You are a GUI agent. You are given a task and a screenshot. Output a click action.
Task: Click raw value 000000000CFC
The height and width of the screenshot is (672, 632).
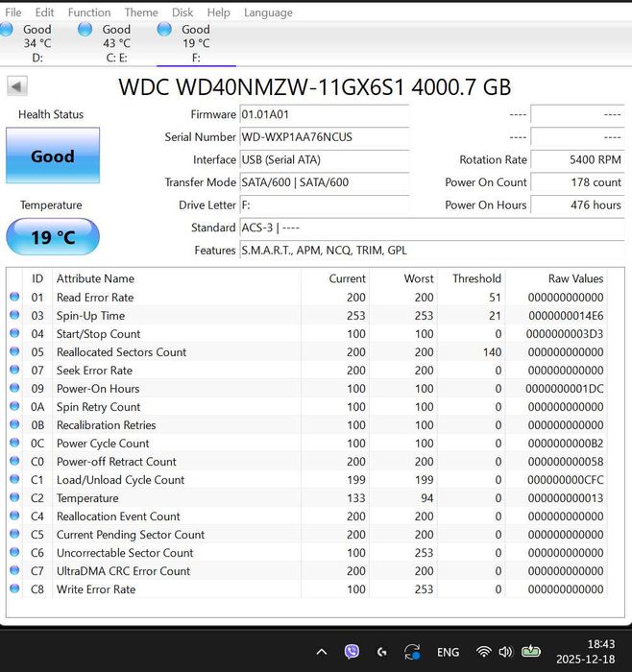point(565,480)
